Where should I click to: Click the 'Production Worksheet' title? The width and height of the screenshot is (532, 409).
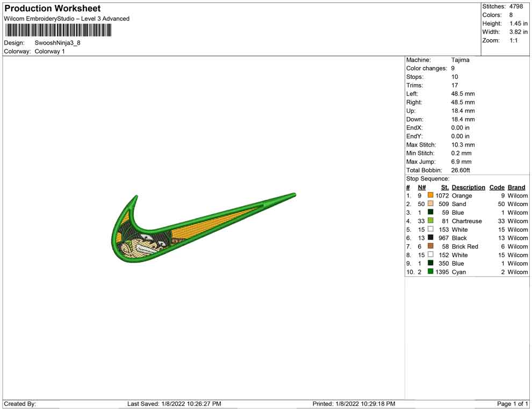(53, 9)
